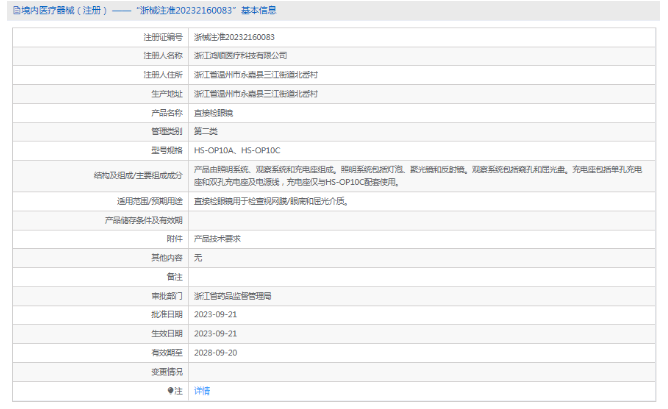Click the 批准日期 date value
Image resolution: width=668 pixels, height=409 pixels.
pos(215,314)
